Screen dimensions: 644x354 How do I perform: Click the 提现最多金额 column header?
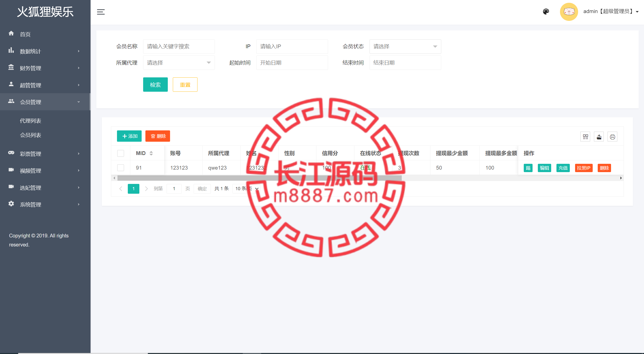pos(501,153)
